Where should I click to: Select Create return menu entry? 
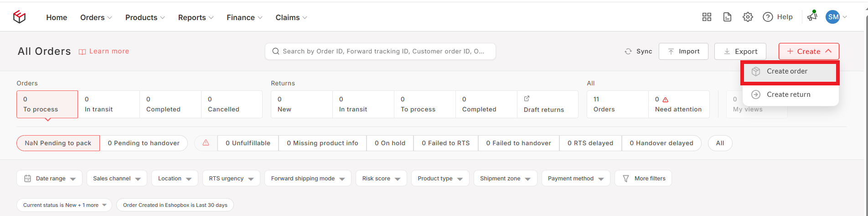[x=788, y=95]
